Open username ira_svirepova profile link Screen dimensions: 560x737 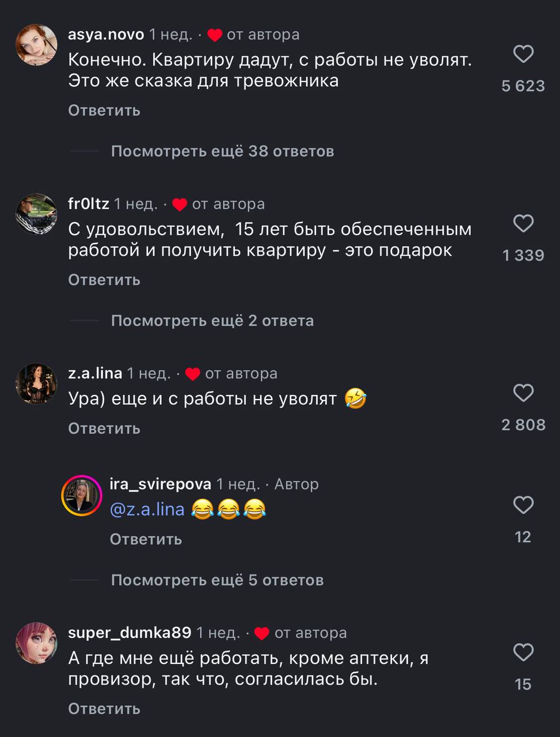160,484
